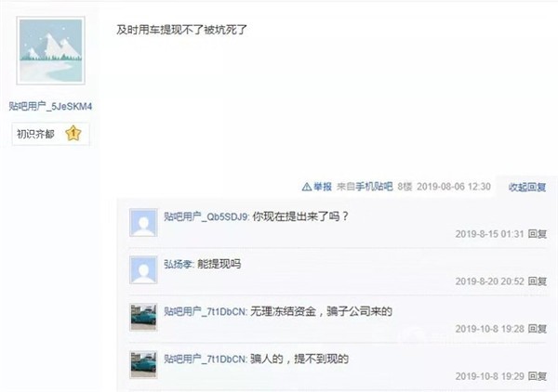Open profile of 贴吧用户_5JeSKM4
Image resolution: width=558 pixels, height=392 pixels.
point(50,106)
